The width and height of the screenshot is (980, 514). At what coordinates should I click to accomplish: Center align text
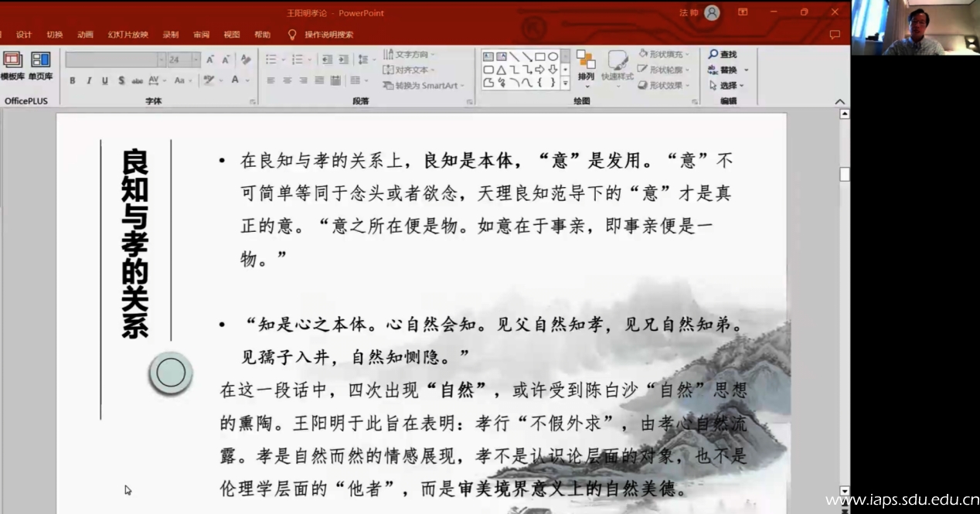coord(288,80)
